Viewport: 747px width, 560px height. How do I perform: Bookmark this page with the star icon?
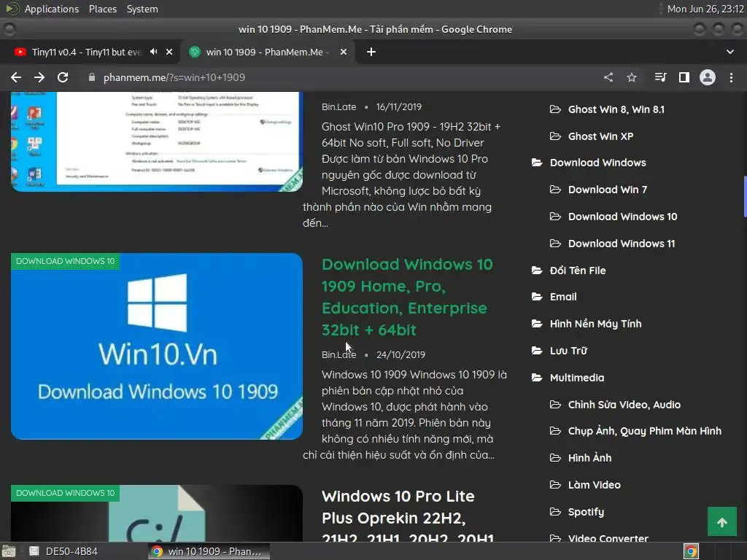click(x=632, y=77)
